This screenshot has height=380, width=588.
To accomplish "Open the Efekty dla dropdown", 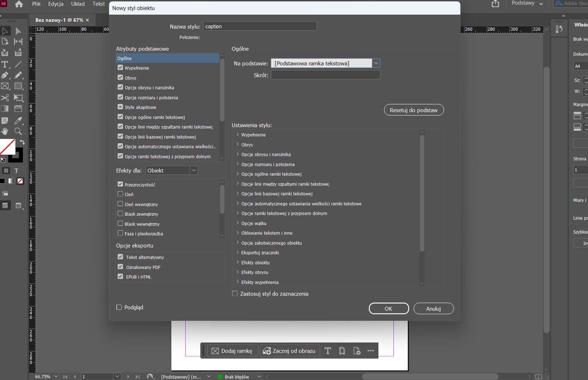I will 172,170.
